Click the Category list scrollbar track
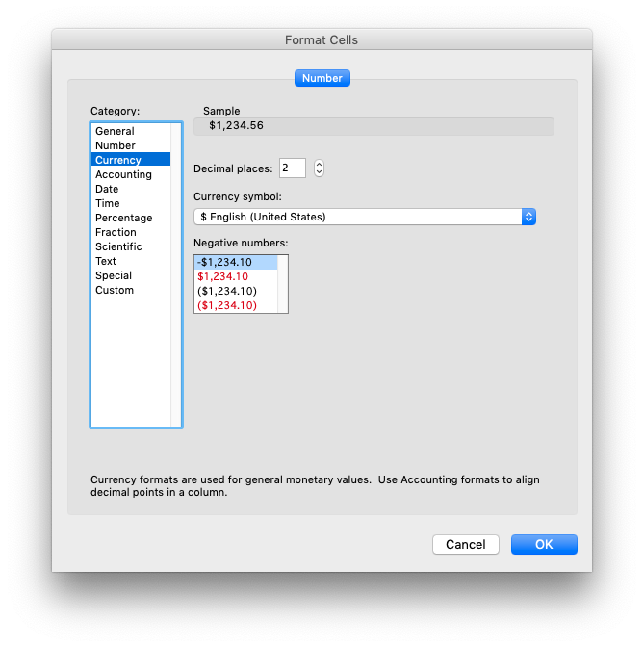 pos(176,274)
